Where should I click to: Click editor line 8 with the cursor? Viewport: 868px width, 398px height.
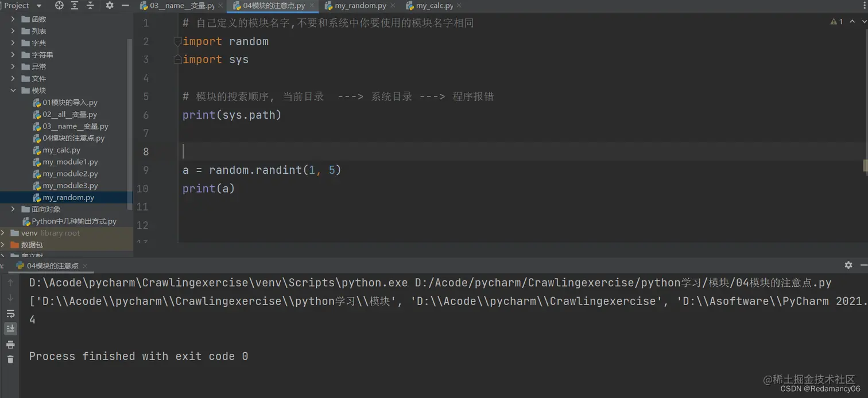(x=522, y=151)
